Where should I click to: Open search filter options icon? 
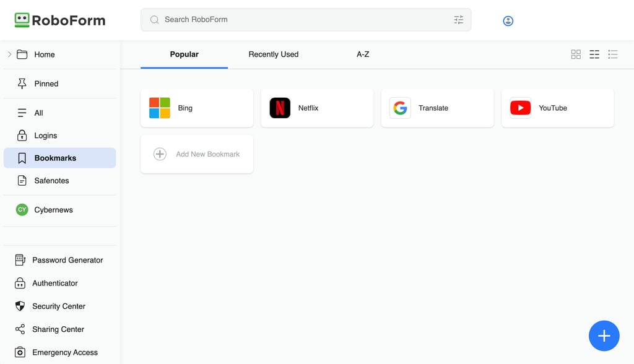coord(459,20)
